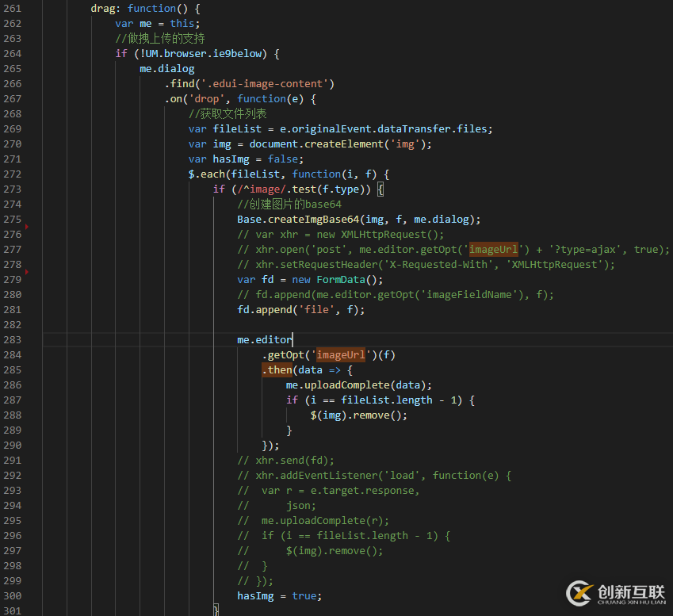The image size is (673, 616).
Task: Click the fileList variable declaration
Action: [x=340, y=128]
